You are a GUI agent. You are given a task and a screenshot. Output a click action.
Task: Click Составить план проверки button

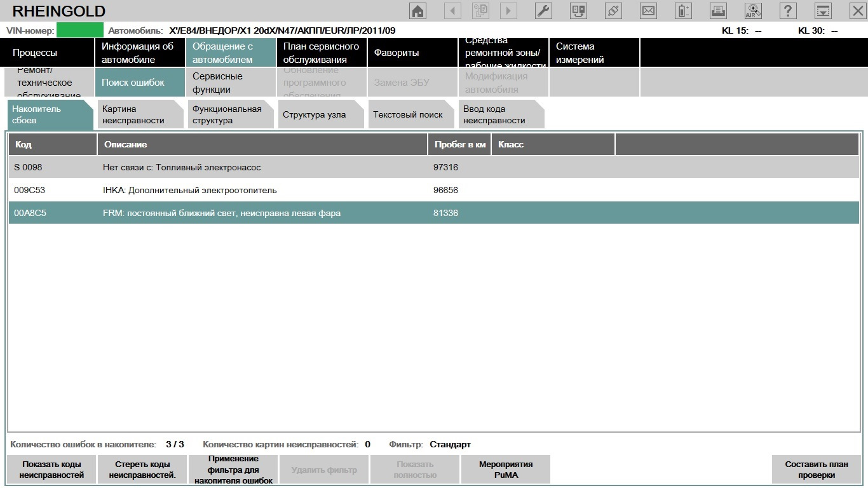[816, 470]
